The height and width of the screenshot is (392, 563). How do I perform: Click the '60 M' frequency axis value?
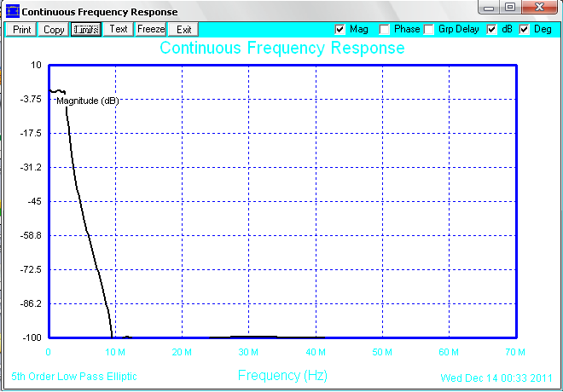449,352
